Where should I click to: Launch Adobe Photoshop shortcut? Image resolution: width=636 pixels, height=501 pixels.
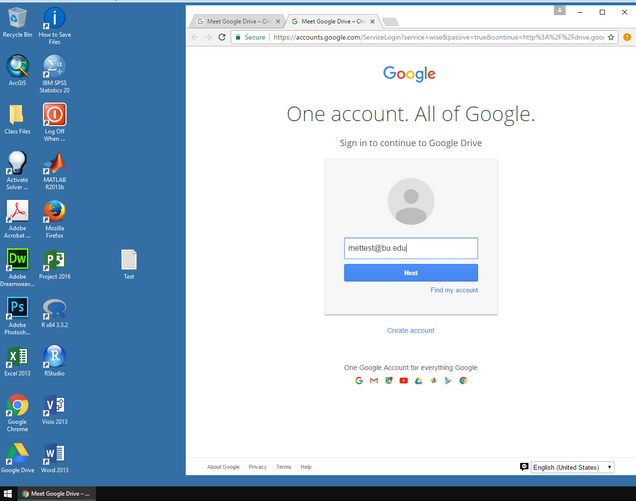tap(17, 316)
